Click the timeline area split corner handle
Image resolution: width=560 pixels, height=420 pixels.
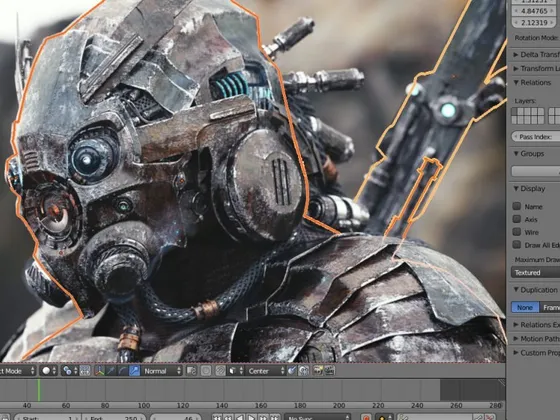(x=501, y=382)
